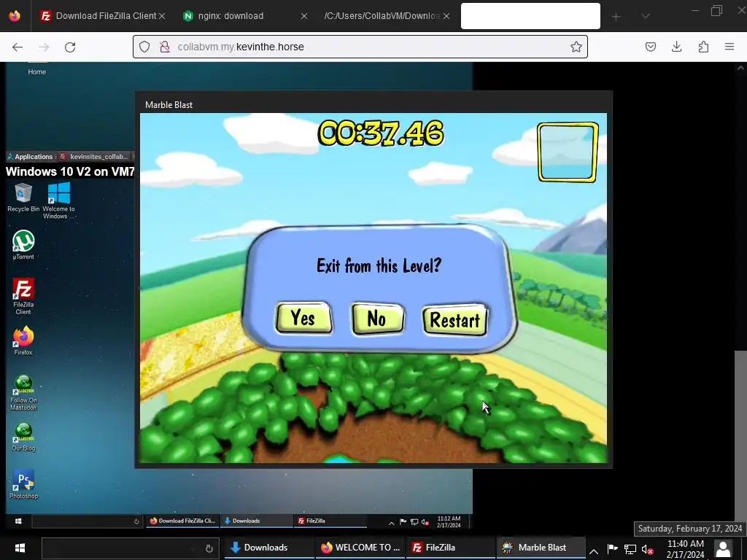The image size is (747, 560).
Task: Open the insecure connection lock icon
Action: click(165, 47)
